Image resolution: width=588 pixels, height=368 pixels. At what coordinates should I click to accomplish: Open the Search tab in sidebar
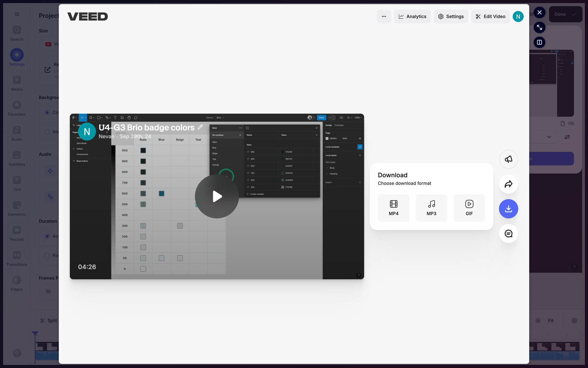pyautogui.click(x=17, y=33)
